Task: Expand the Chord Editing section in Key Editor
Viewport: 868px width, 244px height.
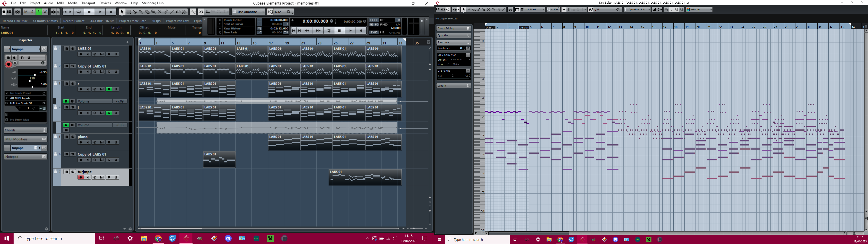Action: coord(453,28)
